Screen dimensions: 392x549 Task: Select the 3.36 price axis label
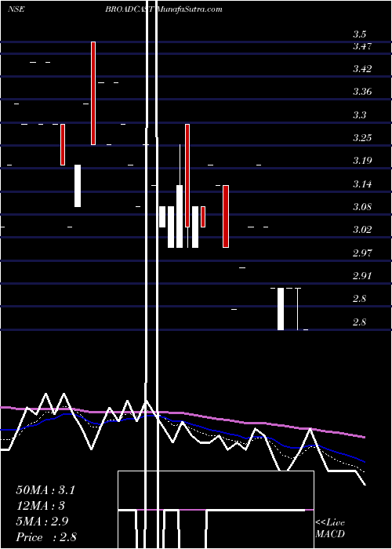click(362, 92)
